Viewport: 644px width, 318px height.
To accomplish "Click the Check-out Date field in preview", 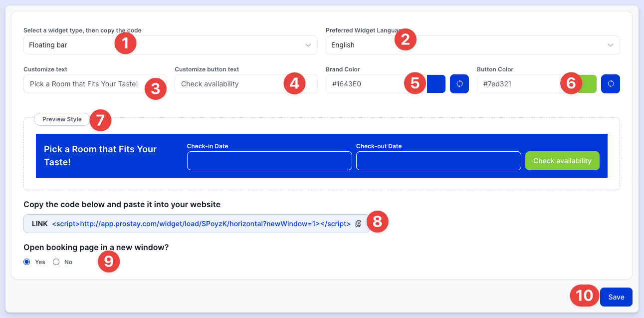I will pyautogui.click(x=438, y=161).
